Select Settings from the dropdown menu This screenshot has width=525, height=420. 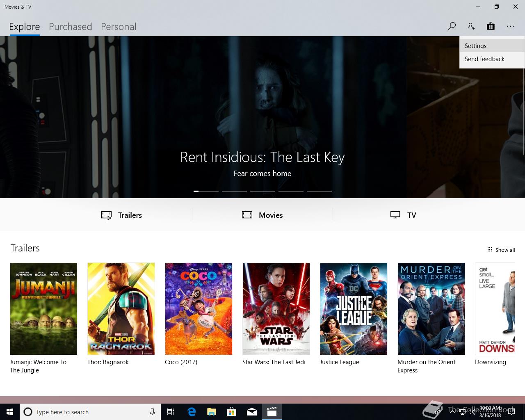[492, 46]
